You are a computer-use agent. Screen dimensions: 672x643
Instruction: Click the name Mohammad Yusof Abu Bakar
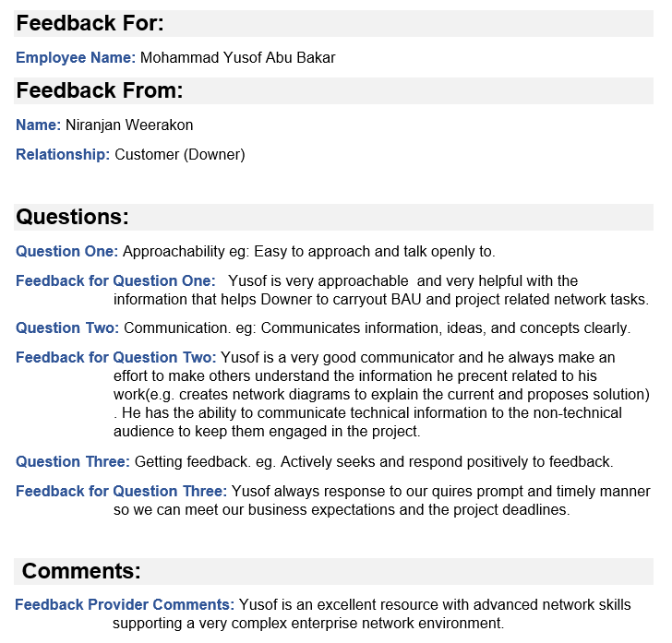238,57
